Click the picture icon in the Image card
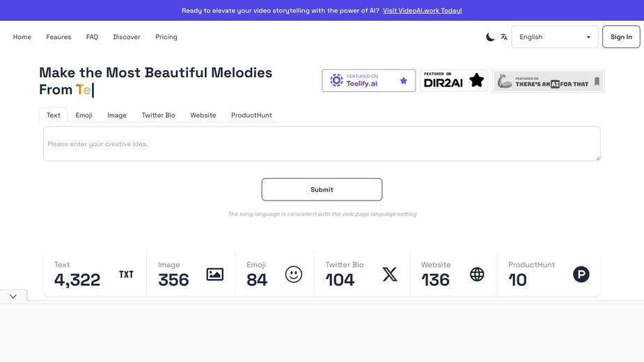Viewport: 644px width, 362px height. tap(215, 274)
